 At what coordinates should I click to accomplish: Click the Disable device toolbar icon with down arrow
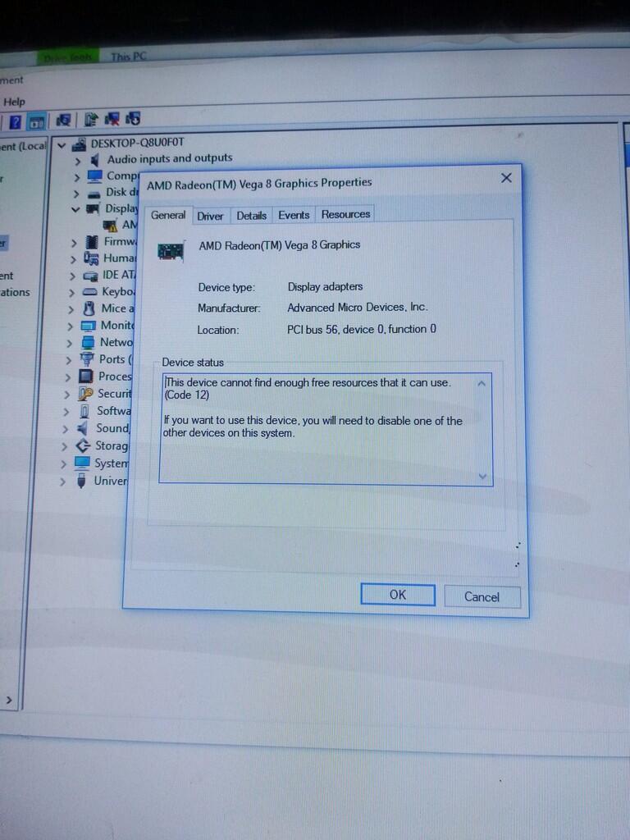tap(133, 118)
